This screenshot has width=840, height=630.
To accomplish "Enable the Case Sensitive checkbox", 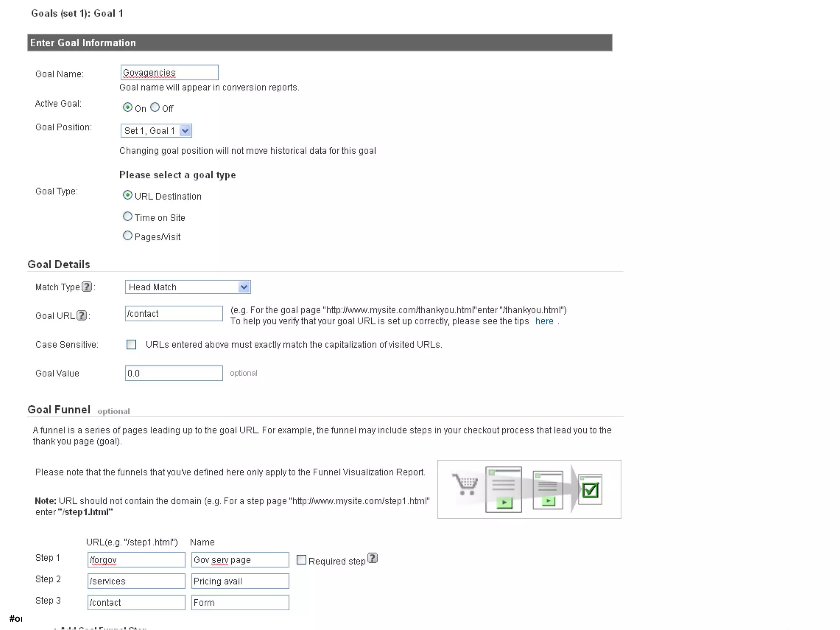I will pos(131,345).
